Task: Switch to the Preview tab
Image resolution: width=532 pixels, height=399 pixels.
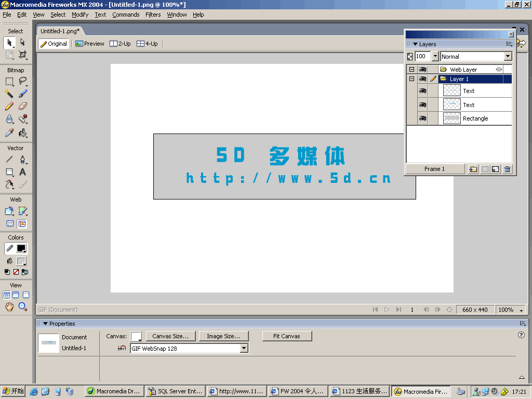Action: (x=90, y=44)
